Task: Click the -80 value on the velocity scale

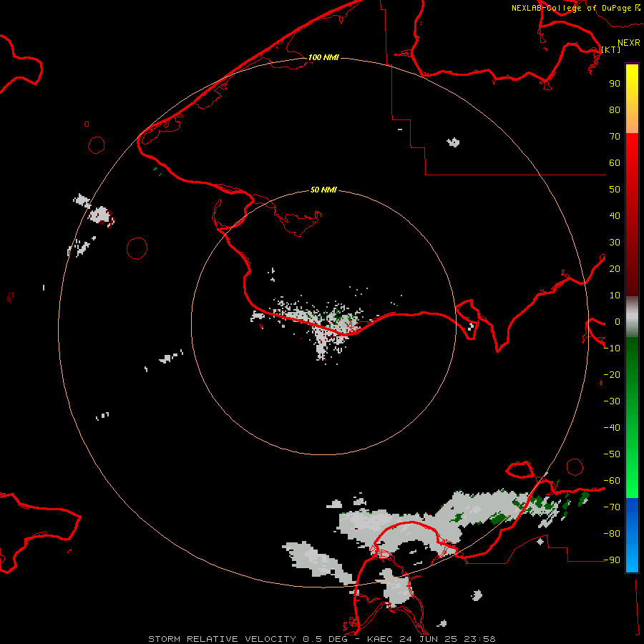Action: pos(612,534)
